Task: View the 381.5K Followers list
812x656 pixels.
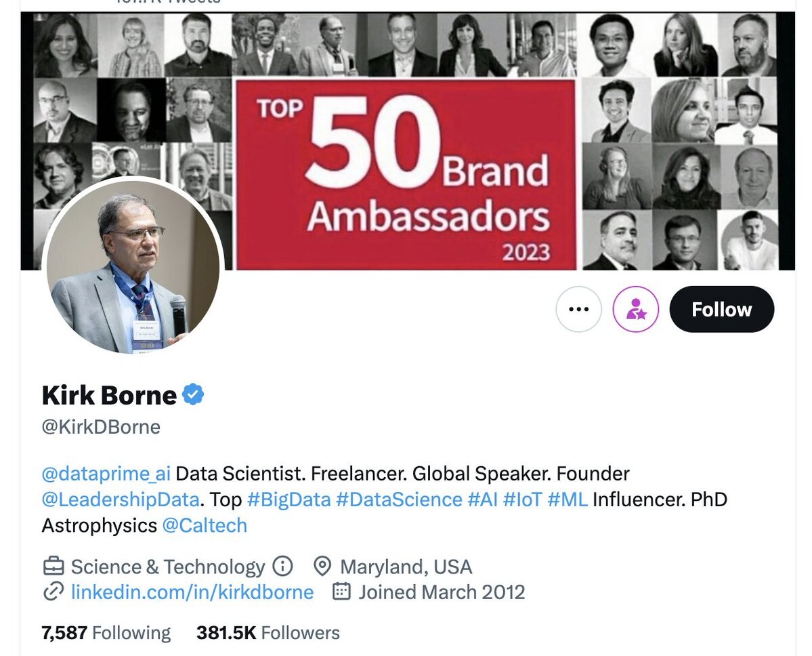Action: (268, 633)
